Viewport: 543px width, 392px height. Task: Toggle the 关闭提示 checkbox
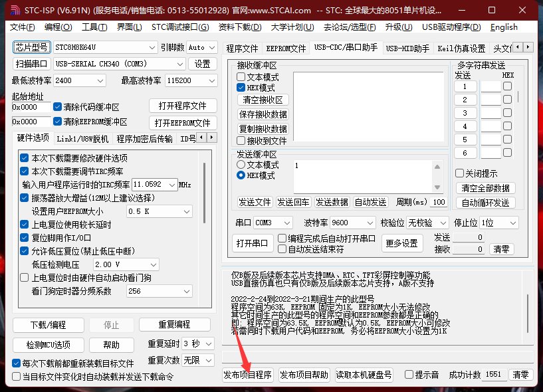(459, 173)
